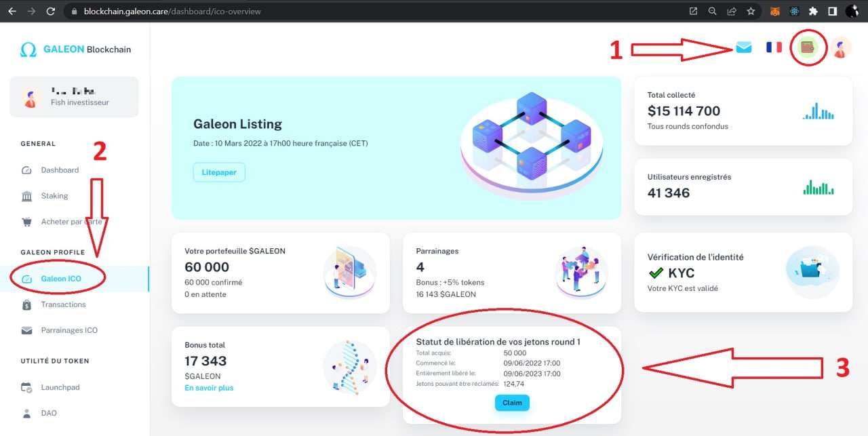Screen dimensions: 868x436
Task: Open Launchpad in the sidebar
Action: [x=60, y=387]
